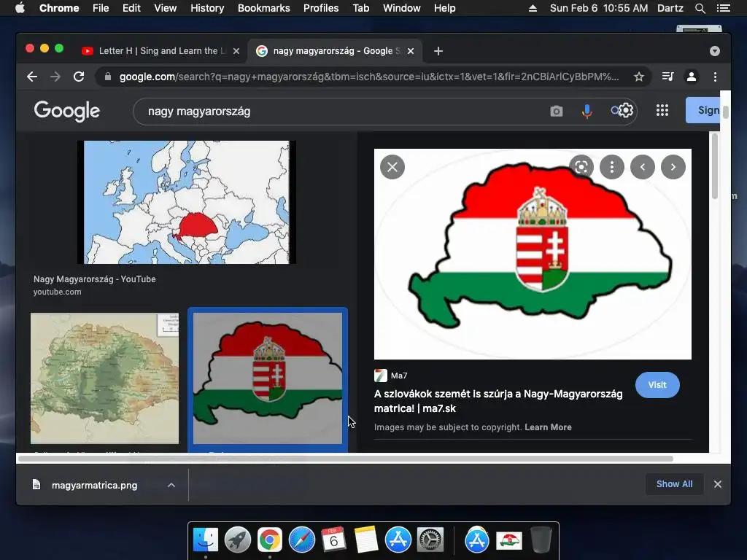Open the tab search dropdown arrow
This screenshot has height=560, width=747.
click(x=715, y=51)
